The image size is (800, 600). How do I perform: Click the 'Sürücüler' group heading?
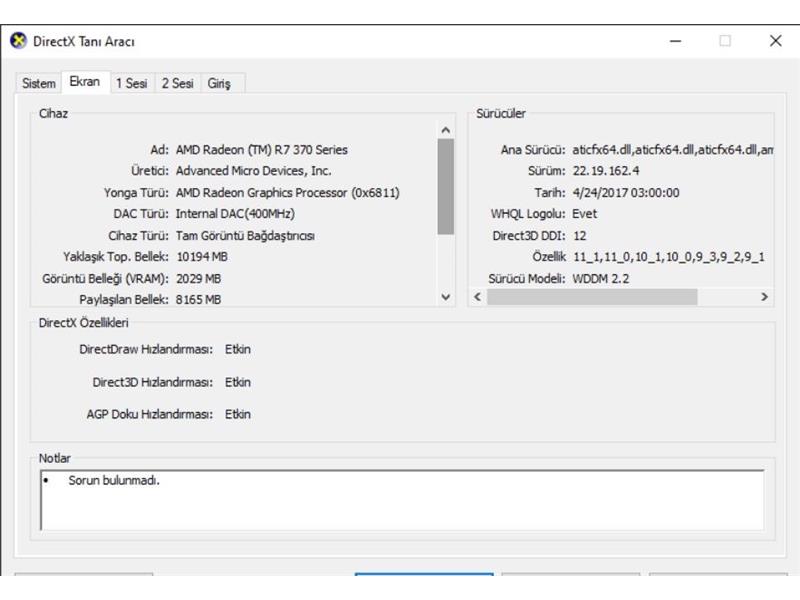click(501, 114)
